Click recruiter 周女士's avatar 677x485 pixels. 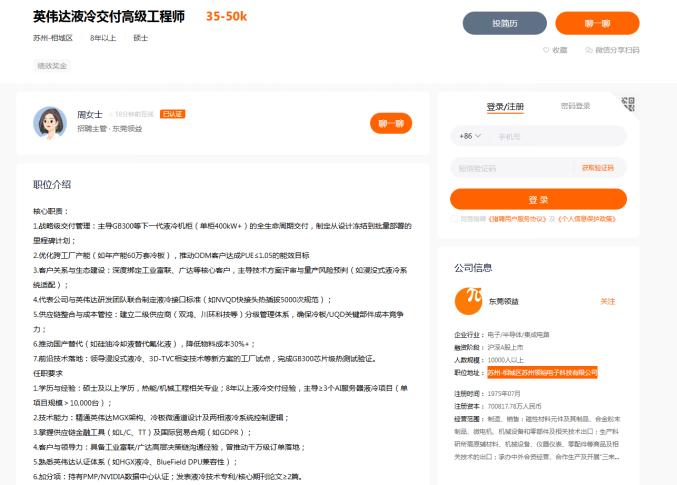[51, 122]
